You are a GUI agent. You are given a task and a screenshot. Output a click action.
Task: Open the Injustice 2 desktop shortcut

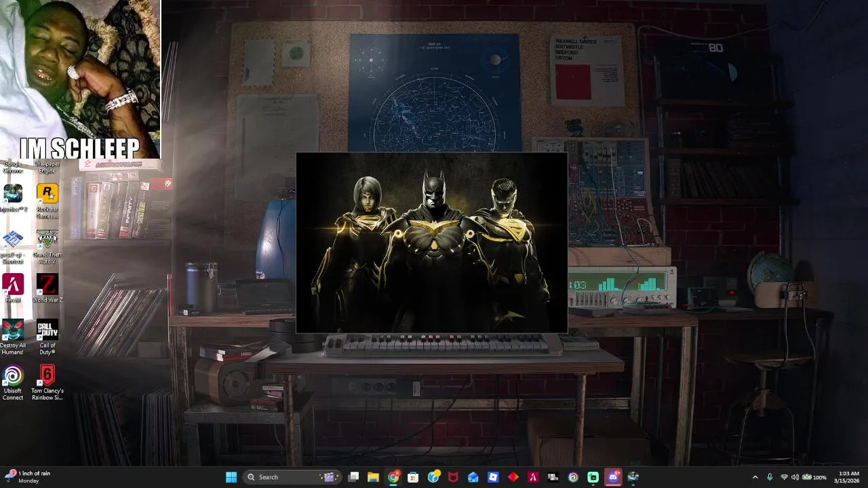coord(13,198)
